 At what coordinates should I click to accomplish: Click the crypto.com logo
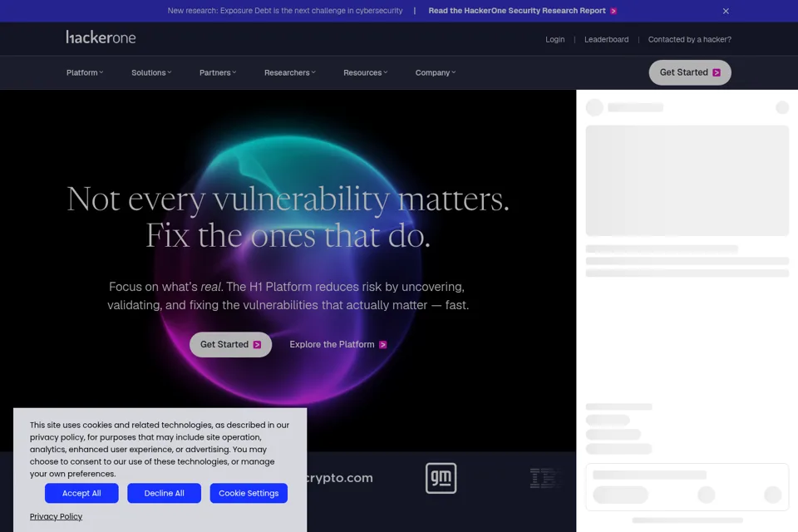[x=340, y=478]
